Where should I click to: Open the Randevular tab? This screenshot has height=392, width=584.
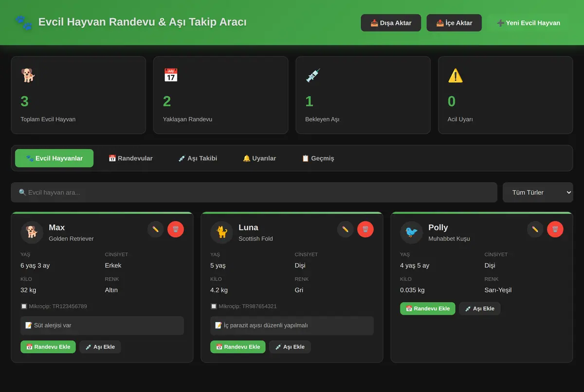pos(130,158)
